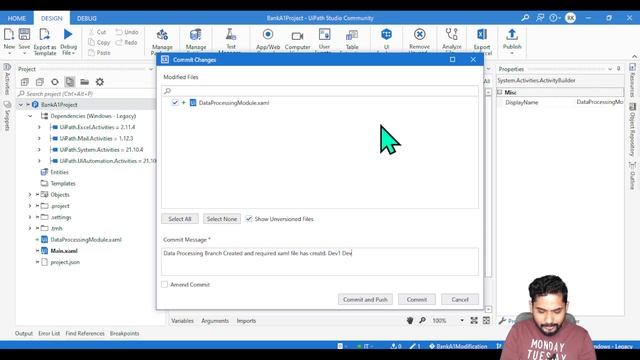
Task: Click the designer search magnifier icon
Action: [x=422, y=321]
